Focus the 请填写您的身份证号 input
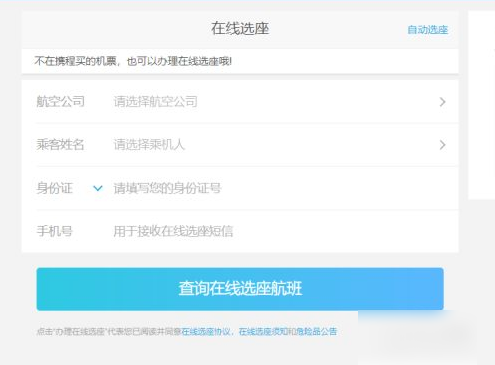Image resolution: width=495 pixels, height=365 pixels. click(x=167, y=188)
